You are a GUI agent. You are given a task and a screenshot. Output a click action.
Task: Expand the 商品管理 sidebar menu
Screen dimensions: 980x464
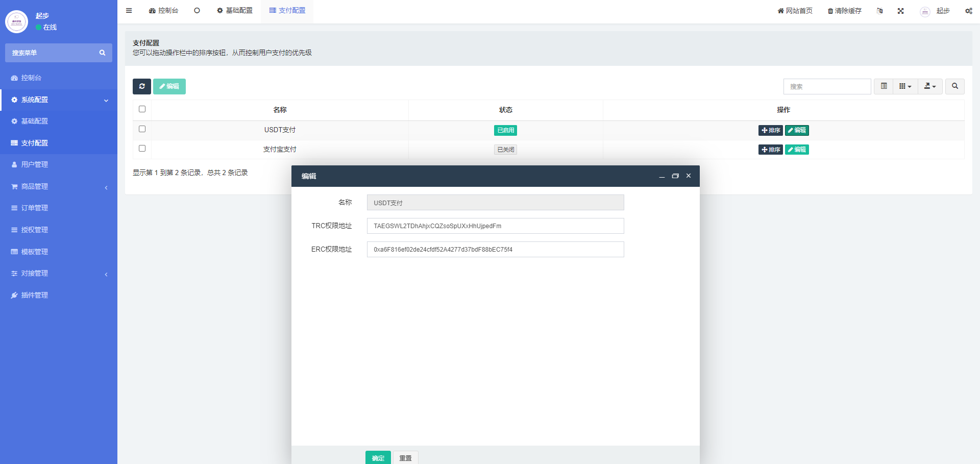point(59,187)
